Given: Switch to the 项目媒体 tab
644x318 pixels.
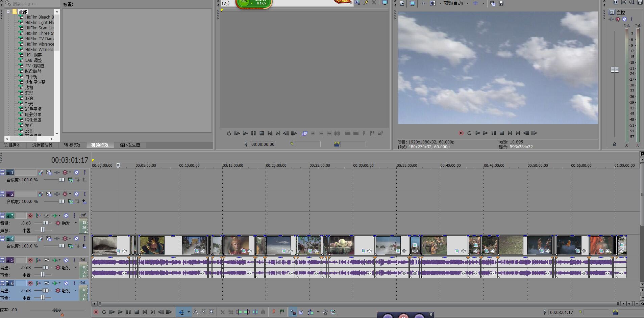Looking at the screenshot, I should coord(12,145).
